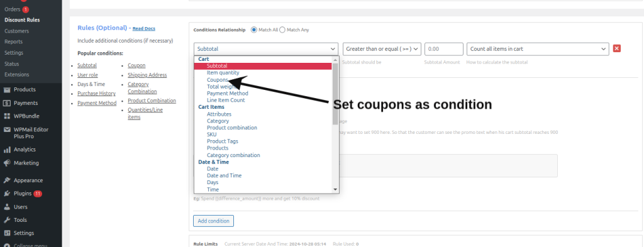Click the dropdown list scroll down arrow

click(335, 190)
